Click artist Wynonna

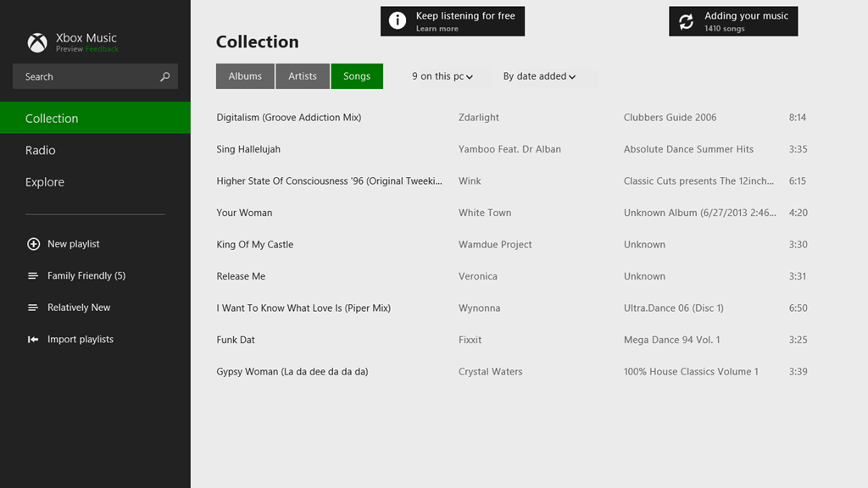480,308
